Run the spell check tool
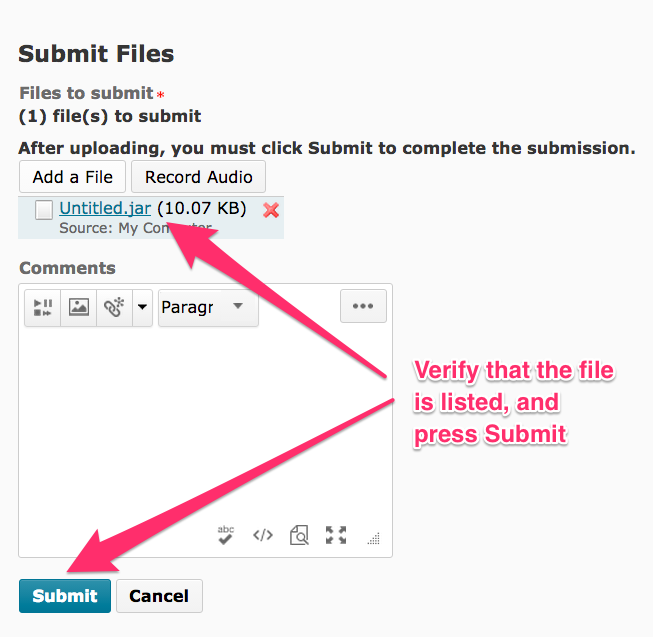This screenshot has width=653, height=637. [226, 535]
